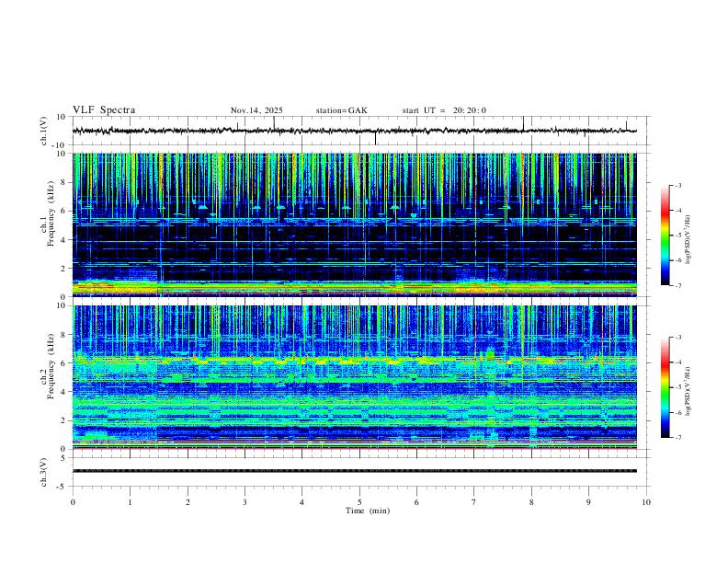Click the "-7" label on ch.1 colorbar

[x=677, y=285]
